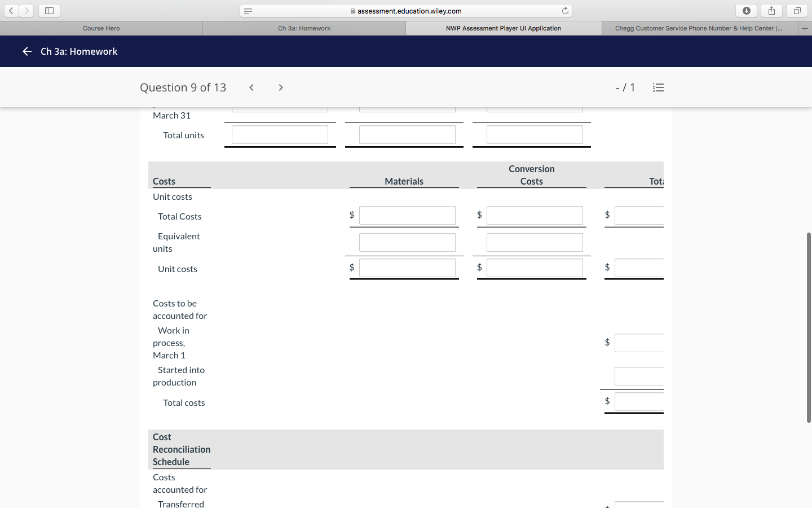Image resolution: width=812 pixels, height=508 pixels.
Task: Click the Total units label
Action: click(184, 135)
